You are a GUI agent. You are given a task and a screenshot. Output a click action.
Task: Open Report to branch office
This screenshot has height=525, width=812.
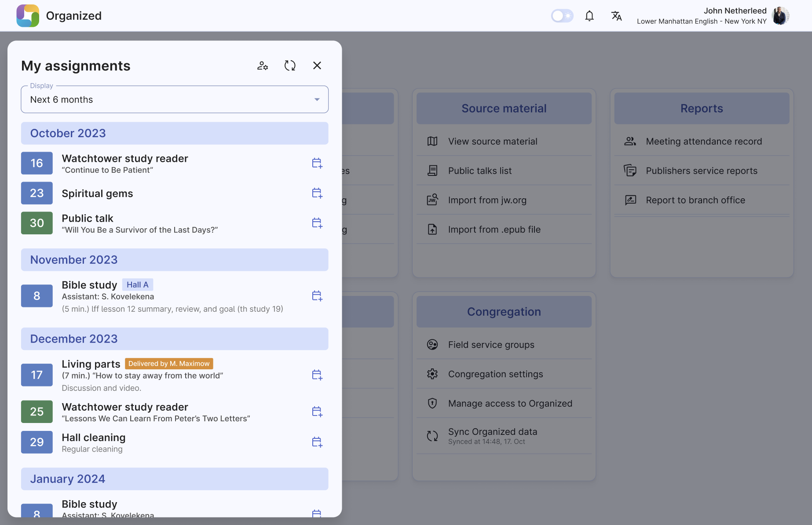[x=695, y=200]
